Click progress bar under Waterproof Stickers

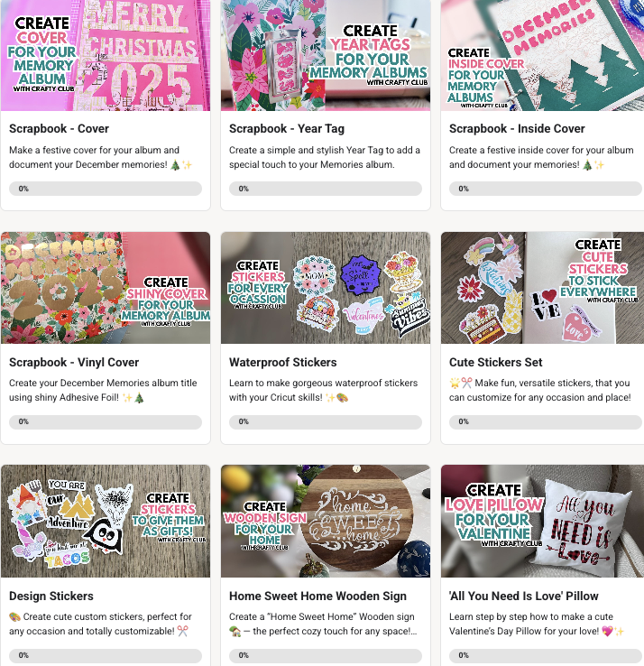tap(326, 421)
